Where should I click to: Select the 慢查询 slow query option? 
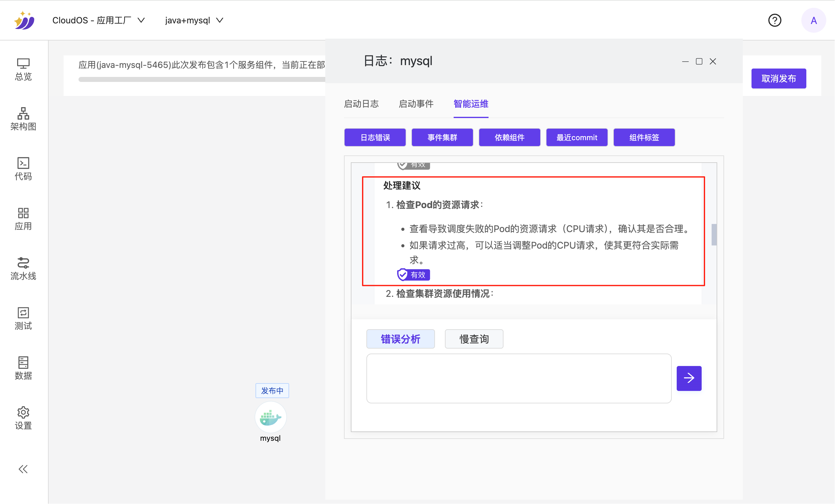[x=474, y=339]
